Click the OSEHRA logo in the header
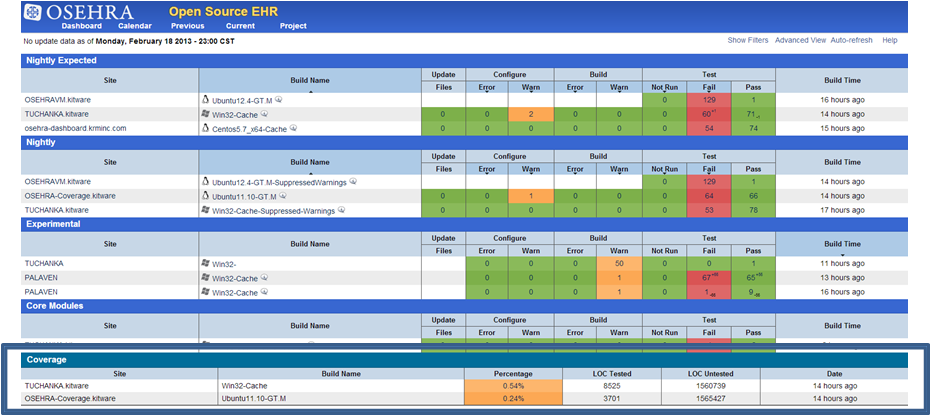 [60, 12]
